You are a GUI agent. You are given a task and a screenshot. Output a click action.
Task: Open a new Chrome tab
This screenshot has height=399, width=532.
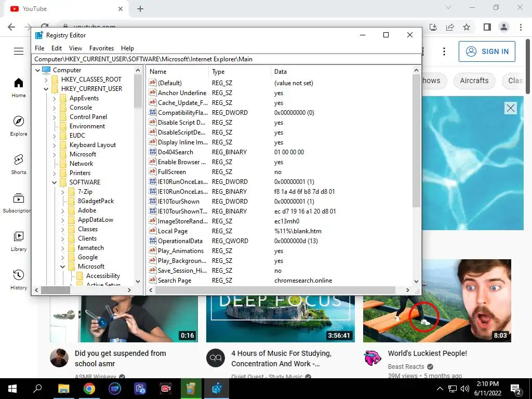point(140,9)
